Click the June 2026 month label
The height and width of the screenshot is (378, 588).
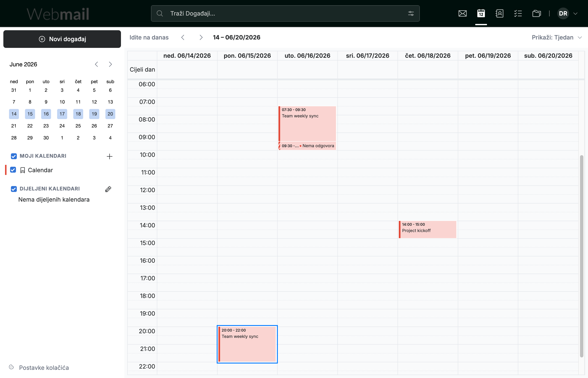23,64
